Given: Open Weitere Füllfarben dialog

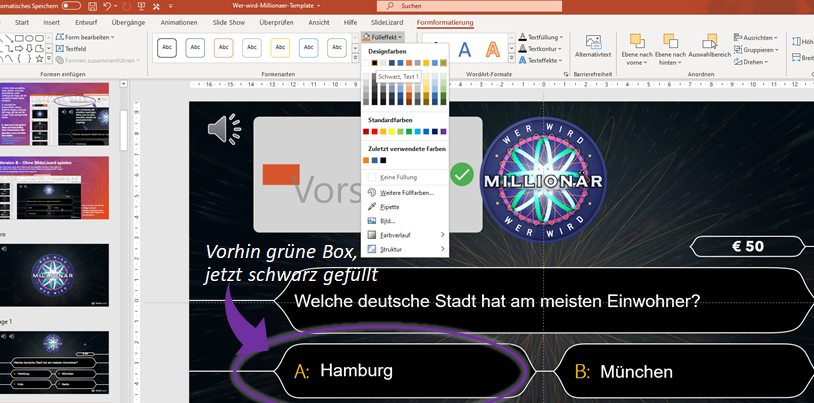Looking at the screenshot, I should (x=404, y=192).
